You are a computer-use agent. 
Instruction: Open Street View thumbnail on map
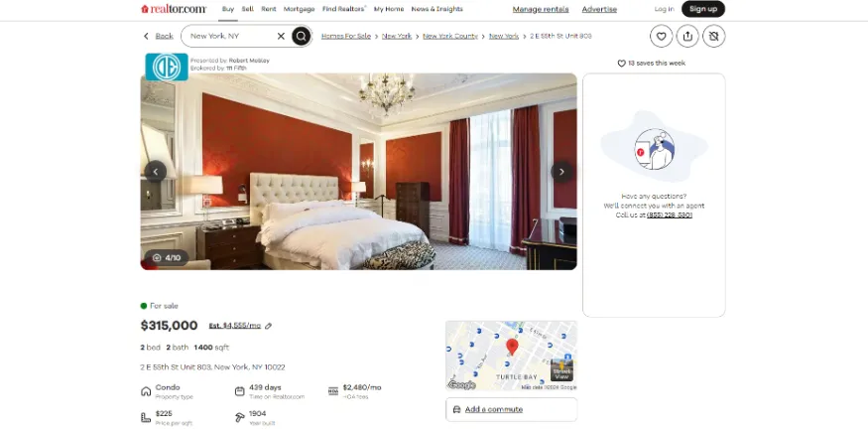click(x=561, y=369)
